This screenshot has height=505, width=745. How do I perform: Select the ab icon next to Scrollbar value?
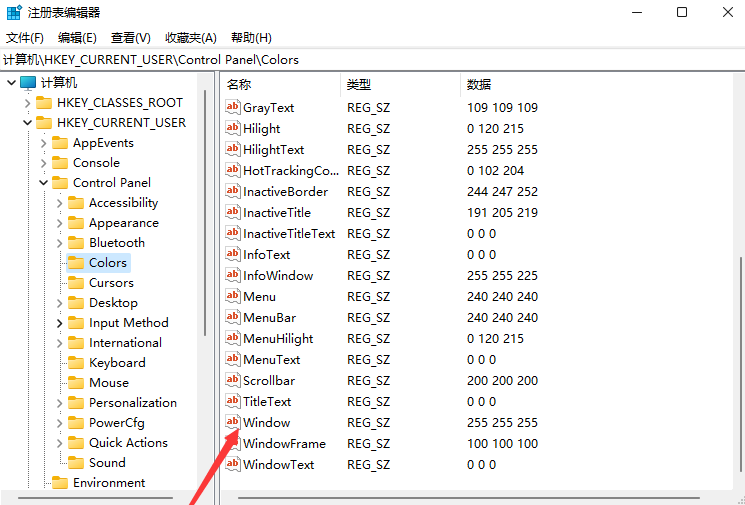pyautogui.click(x=233, y=380)
